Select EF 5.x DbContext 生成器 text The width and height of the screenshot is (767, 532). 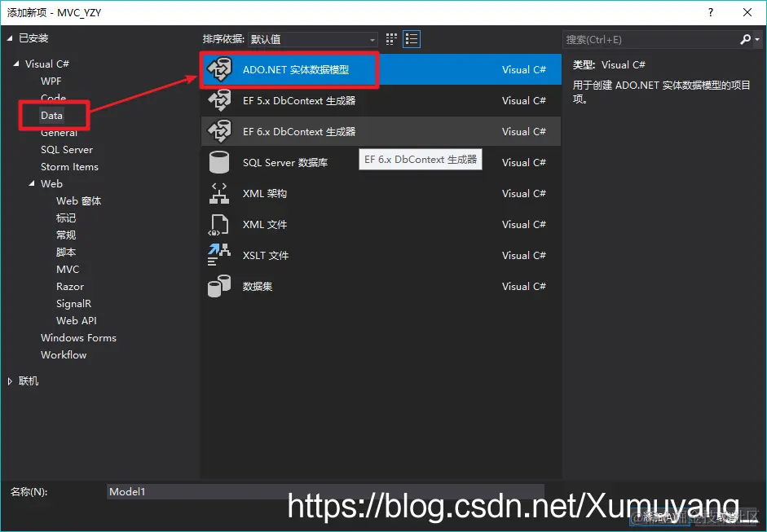(x=299, y=100)
